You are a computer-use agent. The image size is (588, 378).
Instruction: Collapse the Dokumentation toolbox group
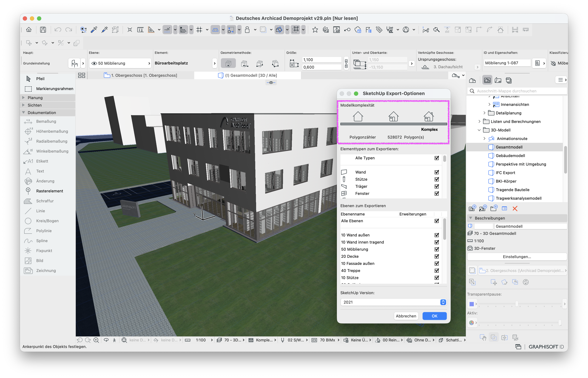(23, 112)
